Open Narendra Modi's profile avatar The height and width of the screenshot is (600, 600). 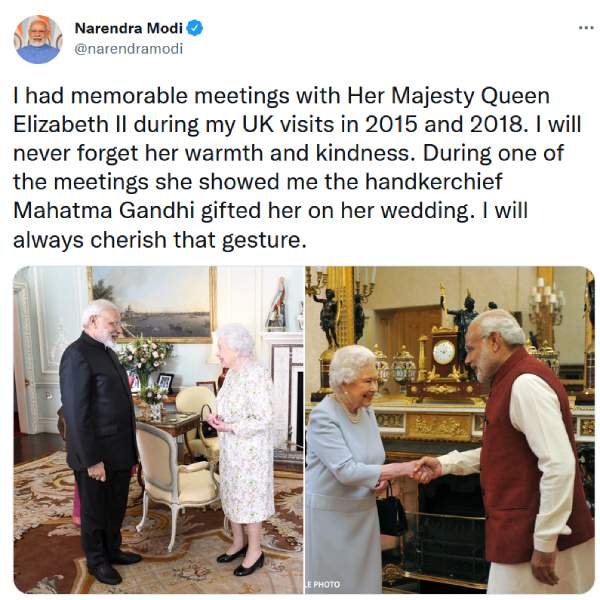pyautogui.click(x=38, y=39)
